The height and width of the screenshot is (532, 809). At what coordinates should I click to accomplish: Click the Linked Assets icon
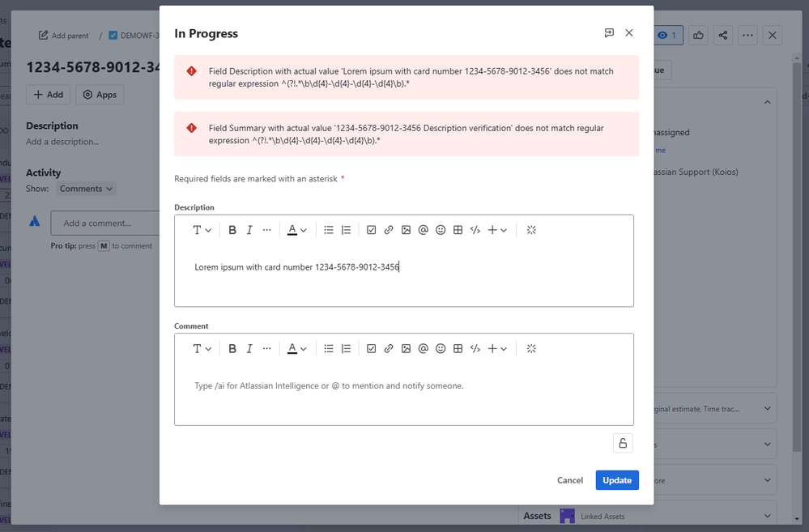pyautogui.click(x=567, y=516)
